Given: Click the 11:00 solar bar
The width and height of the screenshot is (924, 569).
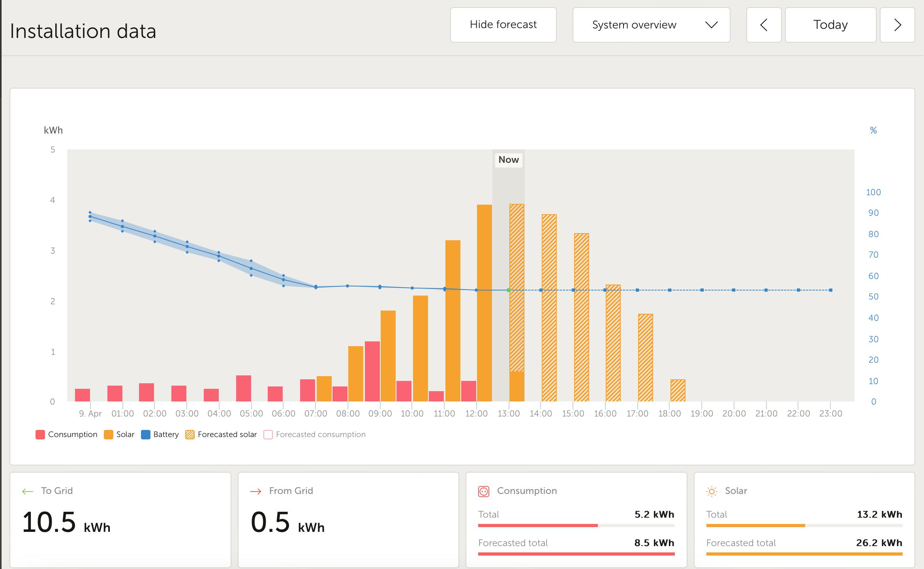Looking at the screenshot, I should (453, 321).
